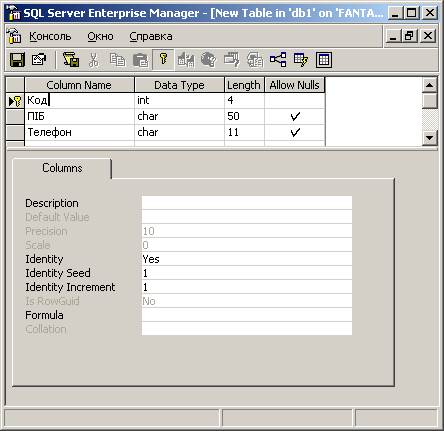Click the Formula property field

(x=247, y=315)
